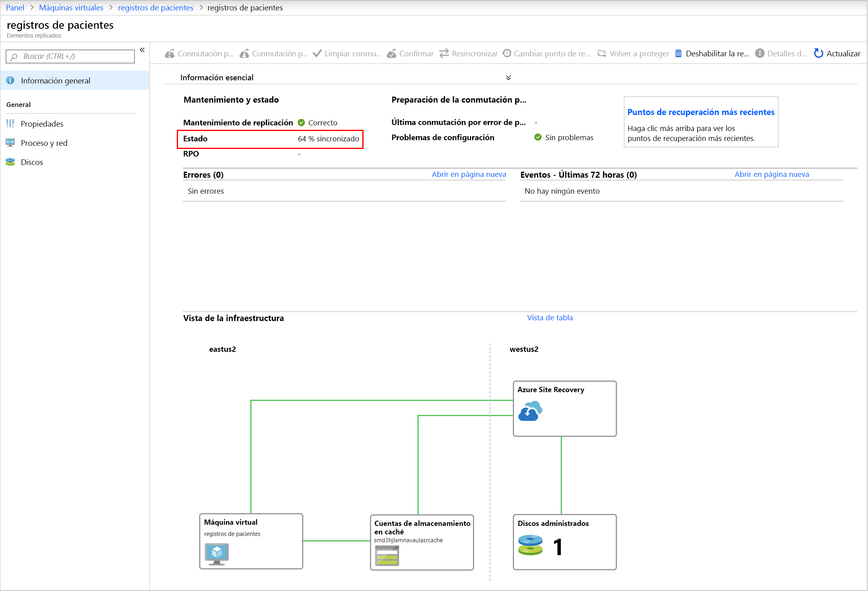Click the 'Errores (0)' heading
The image size is (868, 591).
(x=203, y=175)
